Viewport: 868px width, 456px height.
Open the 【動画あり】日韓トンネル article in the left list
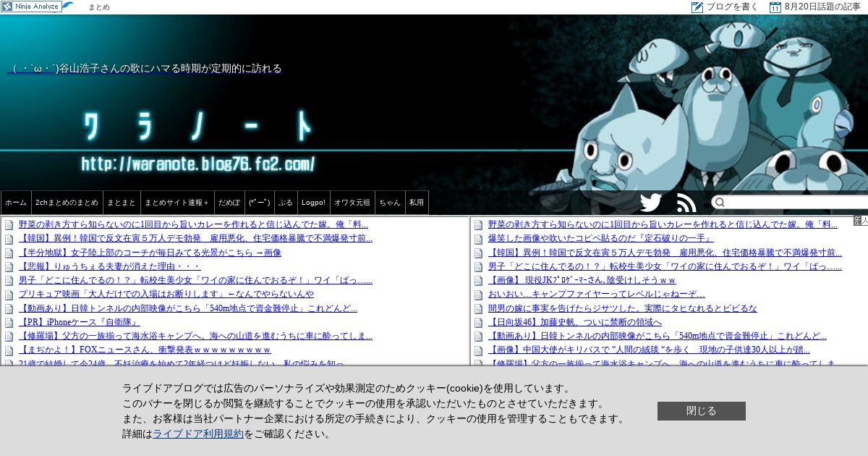(188, 308)
